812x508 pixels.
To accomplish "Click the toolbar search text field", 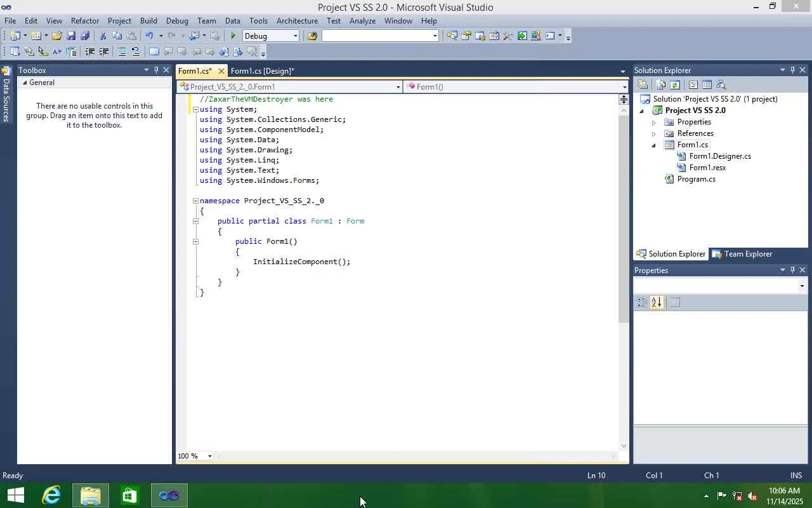I will point(377,36).
